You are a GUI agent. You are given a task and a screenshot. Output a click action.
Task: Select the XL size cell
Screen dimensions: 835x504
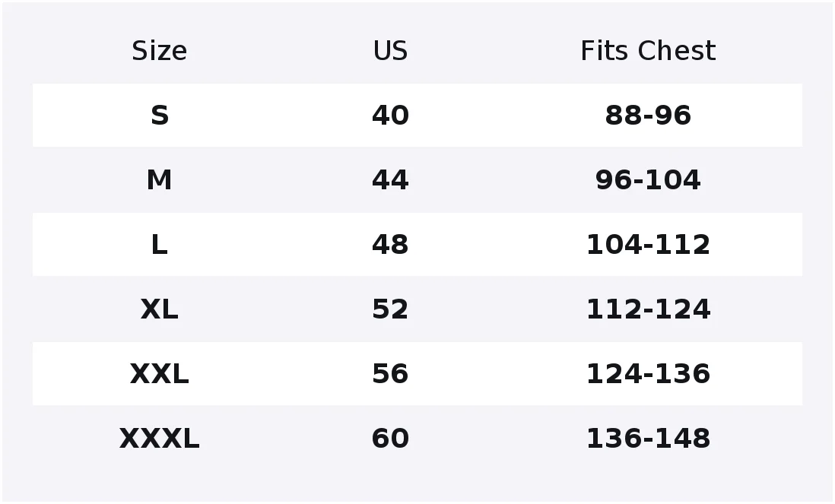159,309
